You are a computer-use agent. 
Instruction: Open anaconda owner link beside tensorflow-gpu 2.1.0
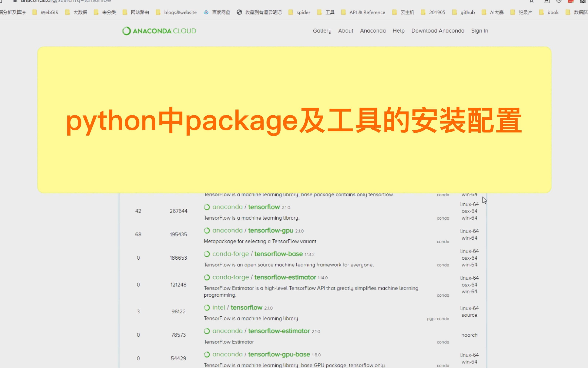(x=228, y=230)
